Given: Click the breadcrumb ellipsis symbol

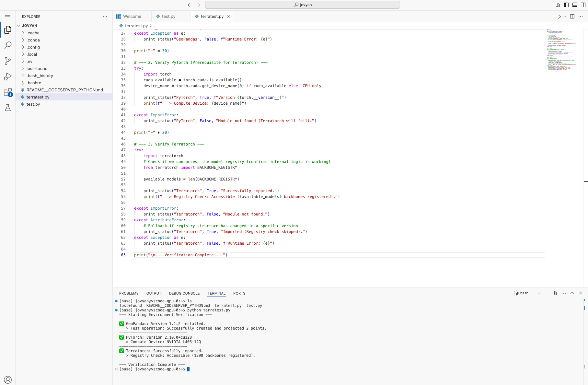Looking at the screenshot, I should coord(155,26).
